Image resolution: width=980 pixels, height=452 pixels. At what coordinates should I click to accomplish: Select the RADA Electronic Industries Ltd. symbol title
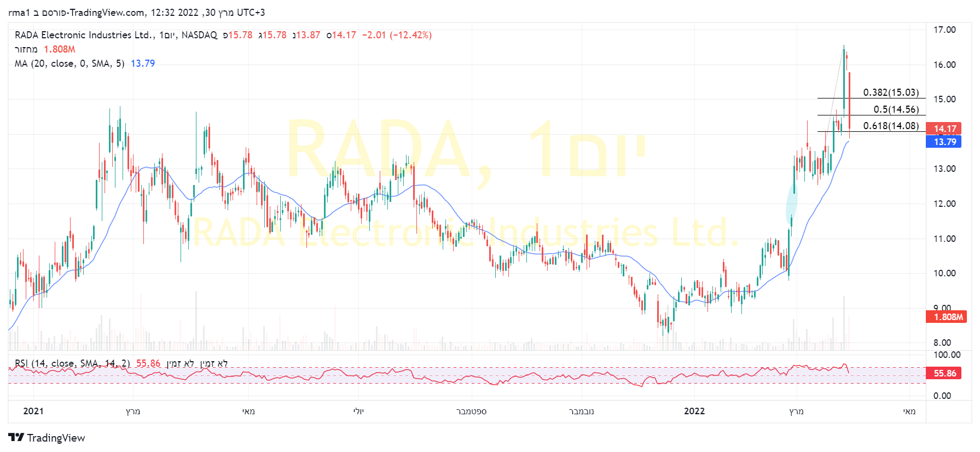84,35
